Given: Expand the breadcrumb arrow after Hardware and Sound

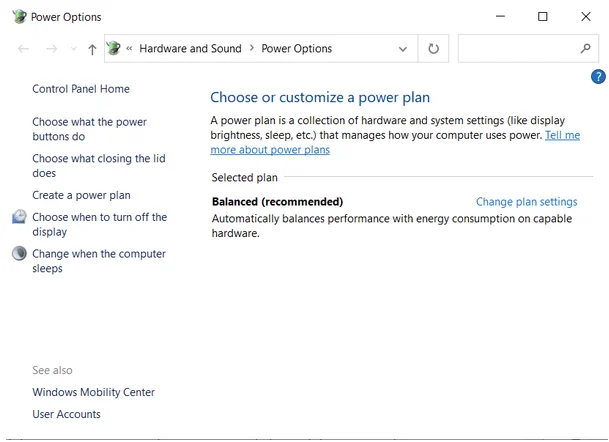Looking at the screenshot, I should click(x=252, y=49).
